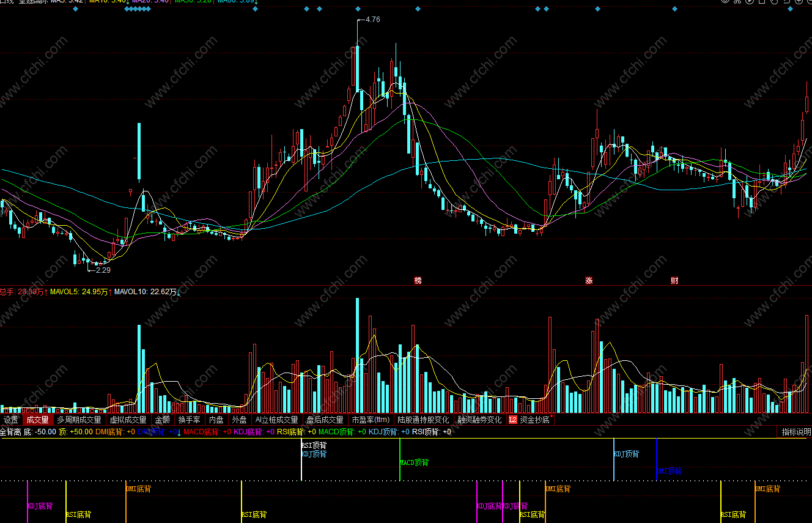Click the RSI顶背: +0 legend entry
Viewport: 812px width, 523px height.
coord(431,432)
